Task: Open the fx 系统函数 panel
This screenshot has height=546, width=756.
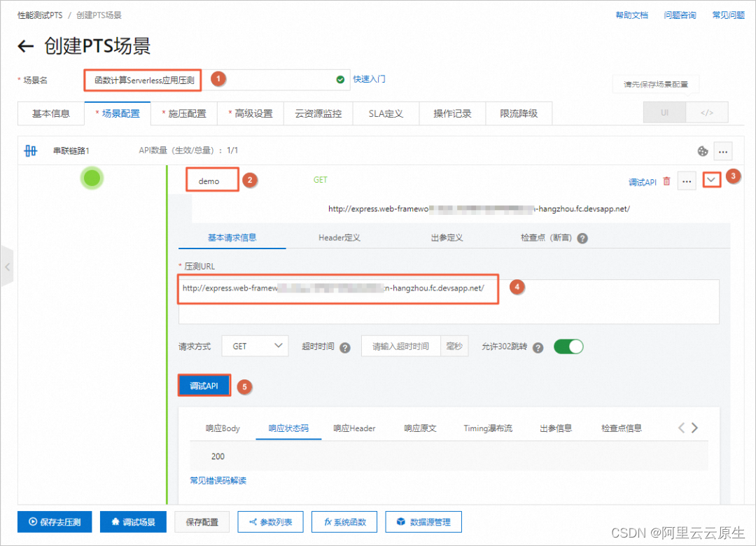Action: coord(344,521)
